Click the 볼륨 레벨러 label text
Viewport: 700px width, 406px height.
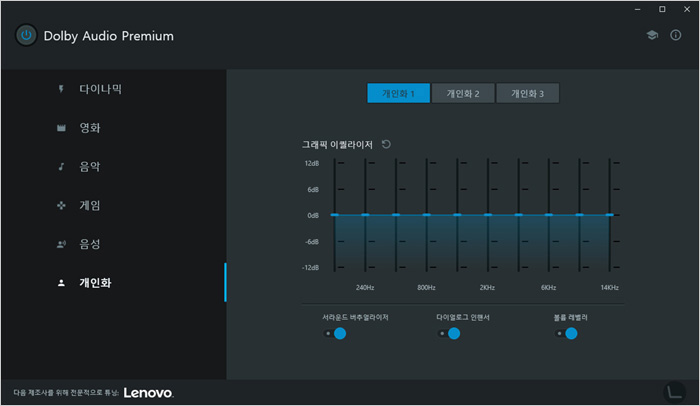pyautogui.click(x=571, y=317)
